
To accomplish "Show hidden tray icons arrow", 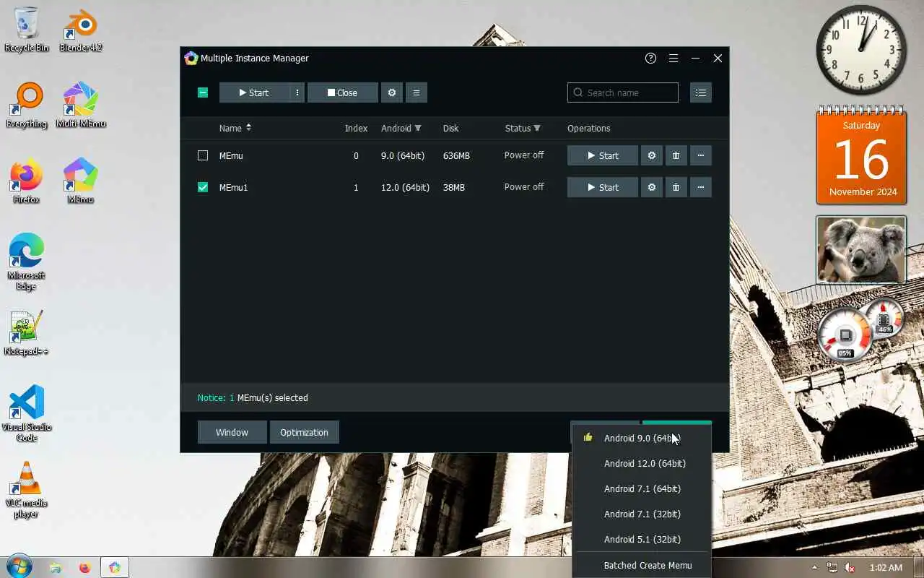I will point(815,568).
